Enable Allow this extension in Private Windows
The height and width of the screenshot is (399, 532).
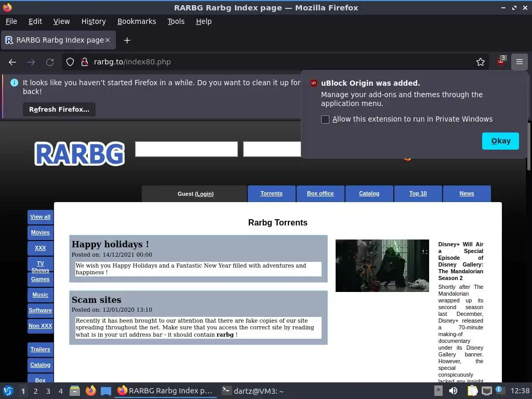325,119
